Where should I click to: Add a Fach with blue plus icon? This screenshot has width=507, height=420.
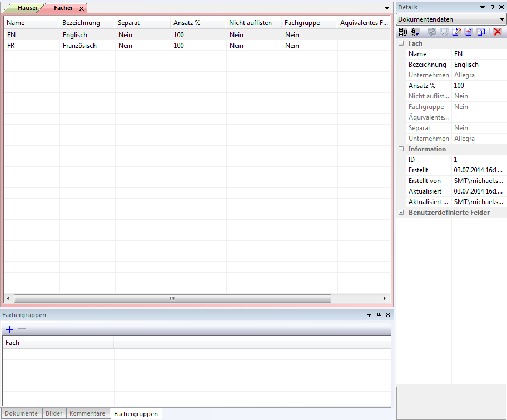tap(9, 329)
